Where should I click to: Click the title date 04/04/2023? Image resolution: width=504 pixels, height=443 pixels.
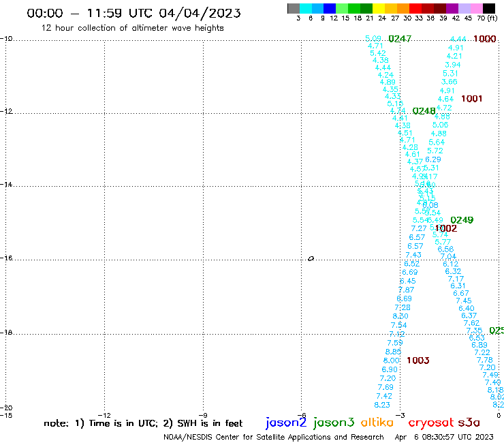click(x=200, y=13)
